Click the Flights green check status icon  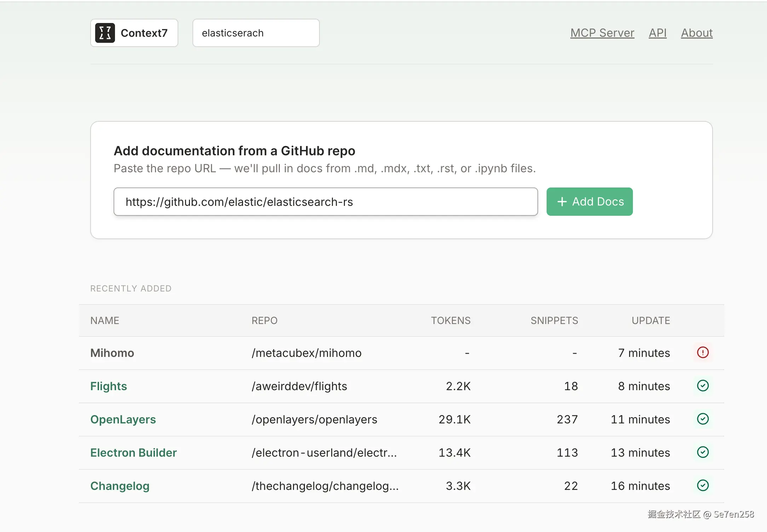coord(703,386)
